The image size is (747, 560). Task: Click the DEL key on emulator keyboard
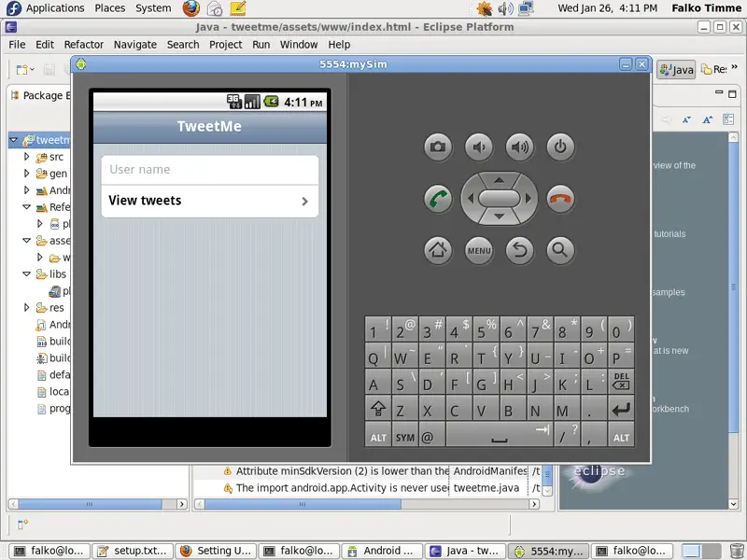[x=621, y=381]
